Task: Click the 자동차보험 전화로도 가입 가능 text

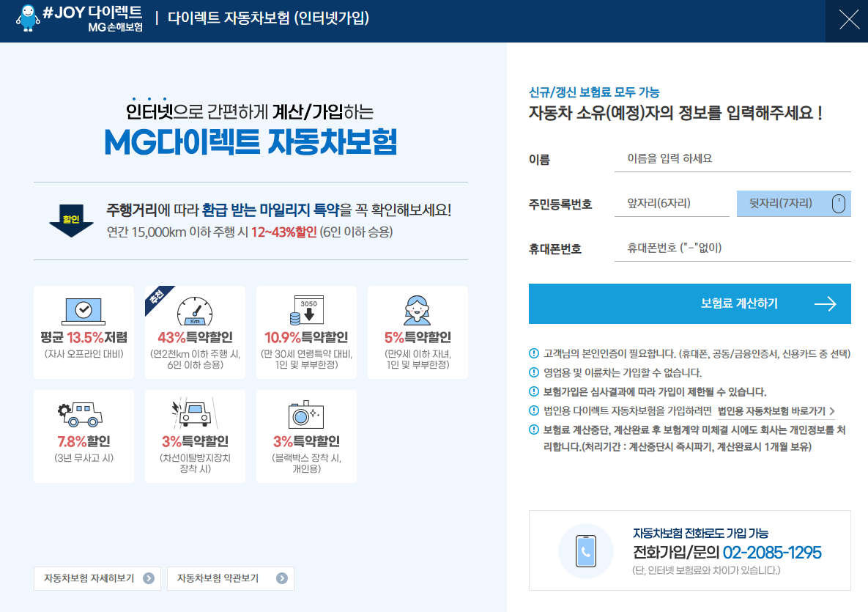Action: [x=700, y=534]
